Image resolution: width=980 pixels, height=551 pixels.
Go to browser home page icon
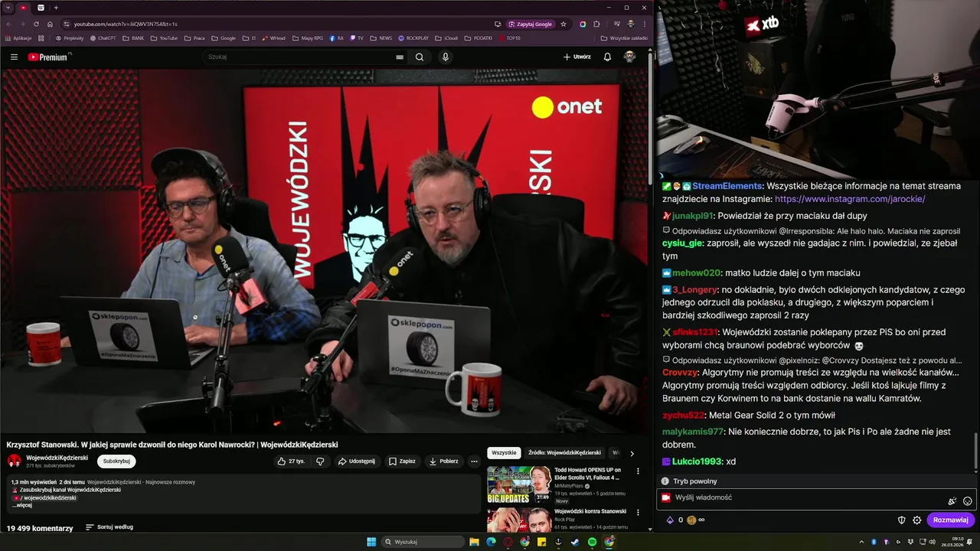[50, 24]
